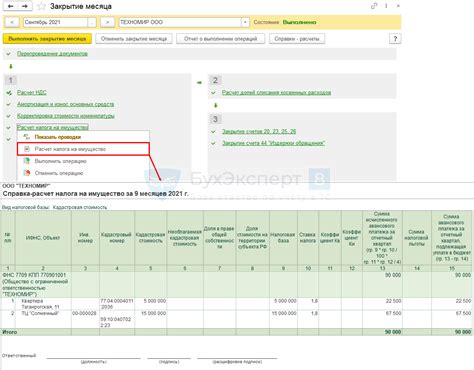Open the three-dot more menu in title bar
Screen dimensions: 474x370
tap(386, 6)
